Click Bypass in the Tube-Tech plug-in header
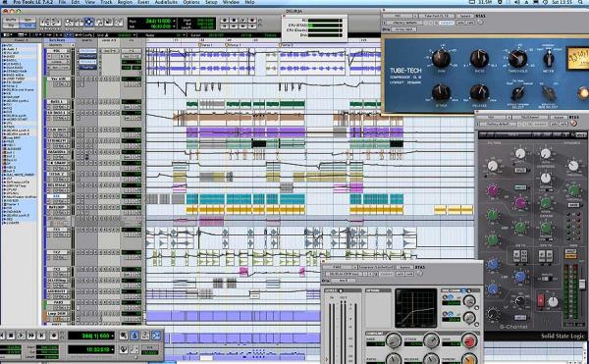Viewport: 589px width, 364px height. coord(465,16)
